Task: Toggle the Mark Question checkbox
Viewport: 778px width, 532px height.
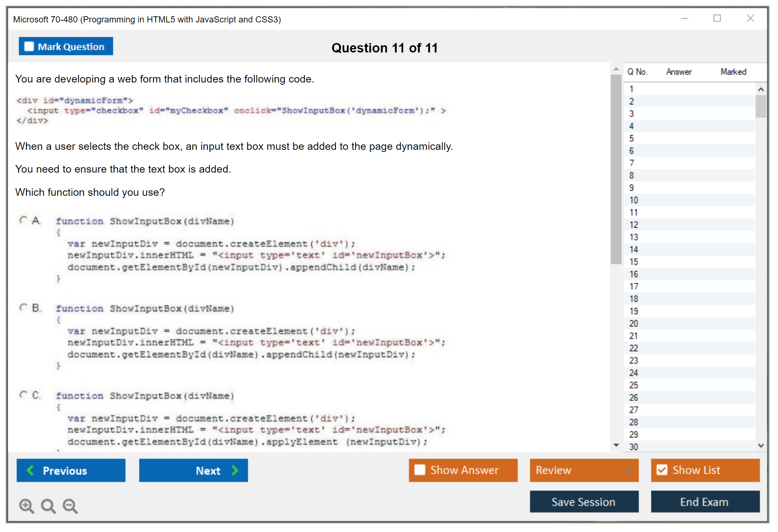Action: [x=29, y=46]
